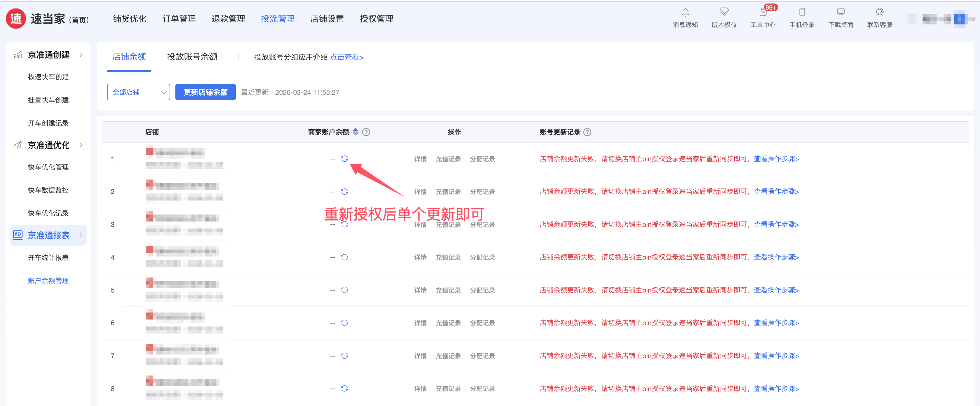
Task: Click help icon beside 账号更新记录
Action: (587, 132)
